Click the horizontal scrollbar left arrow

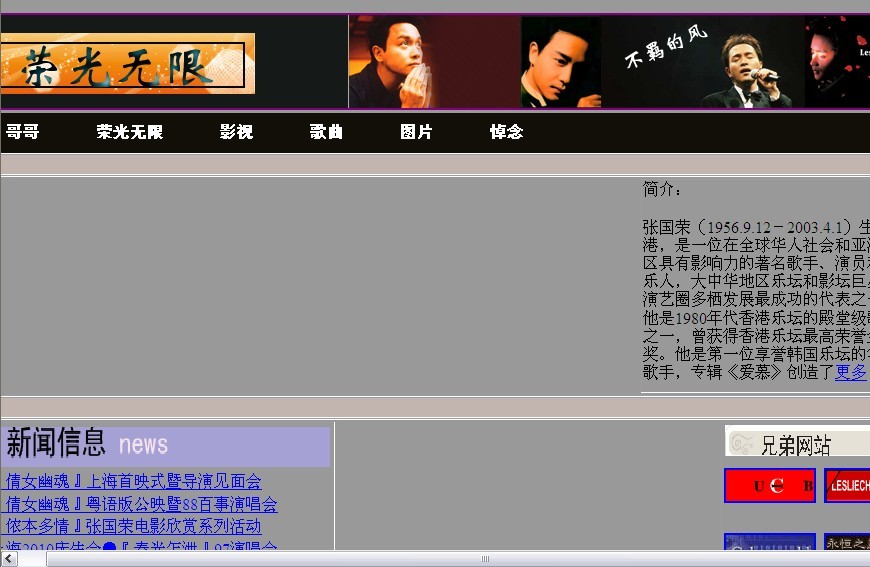[x=8, y=559]
